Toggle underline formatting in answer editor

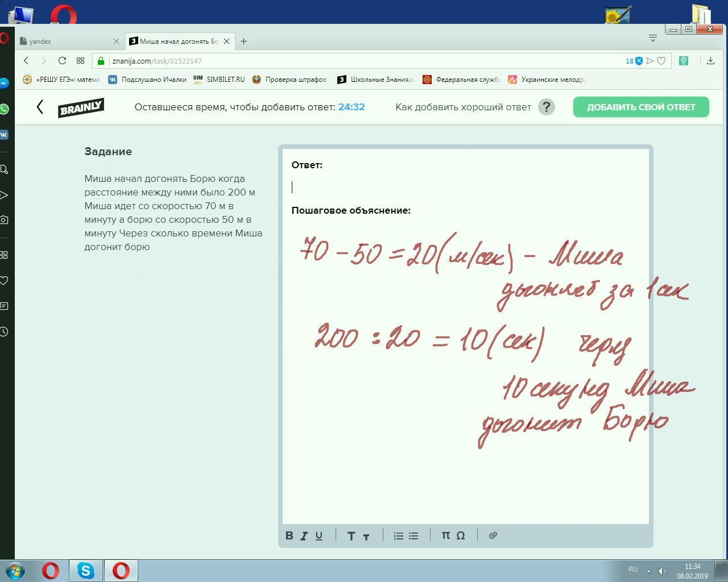[x=319, y=535]
